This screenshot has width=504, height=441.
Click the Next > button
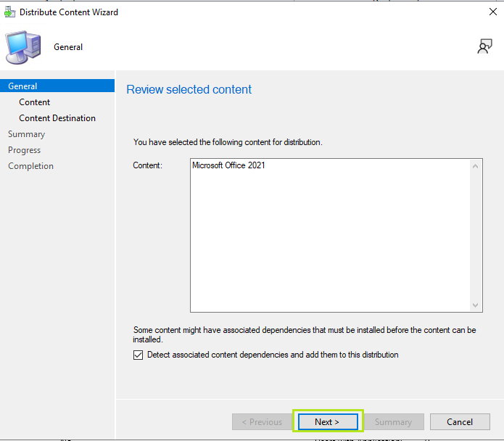tap(328, 421)
